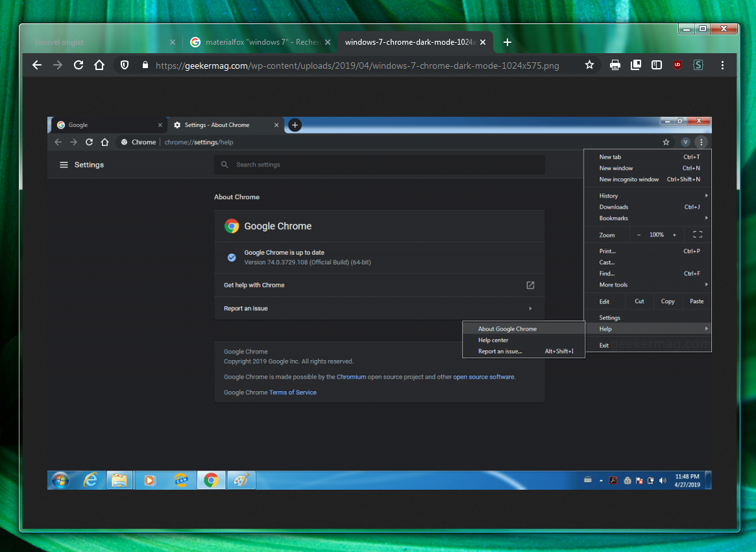Open the library icon in the toolbar
756x552 pixels.
coord(636,65)
